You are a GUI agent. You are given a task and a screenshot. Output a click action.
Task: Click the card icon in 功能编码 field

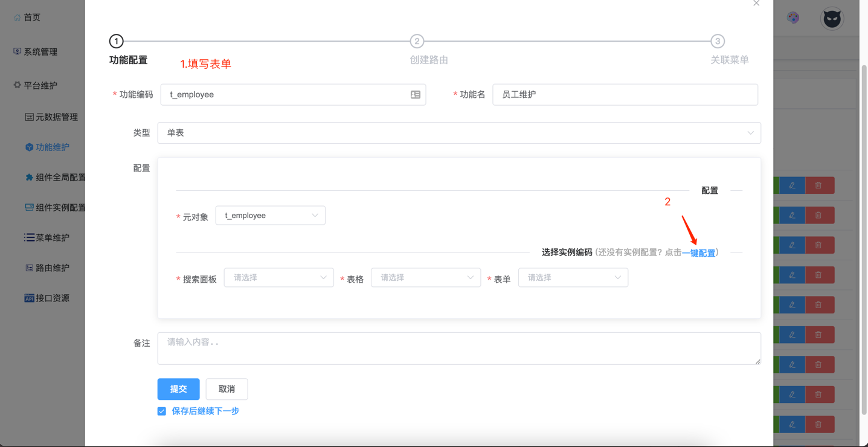click(x=416, y=95)
